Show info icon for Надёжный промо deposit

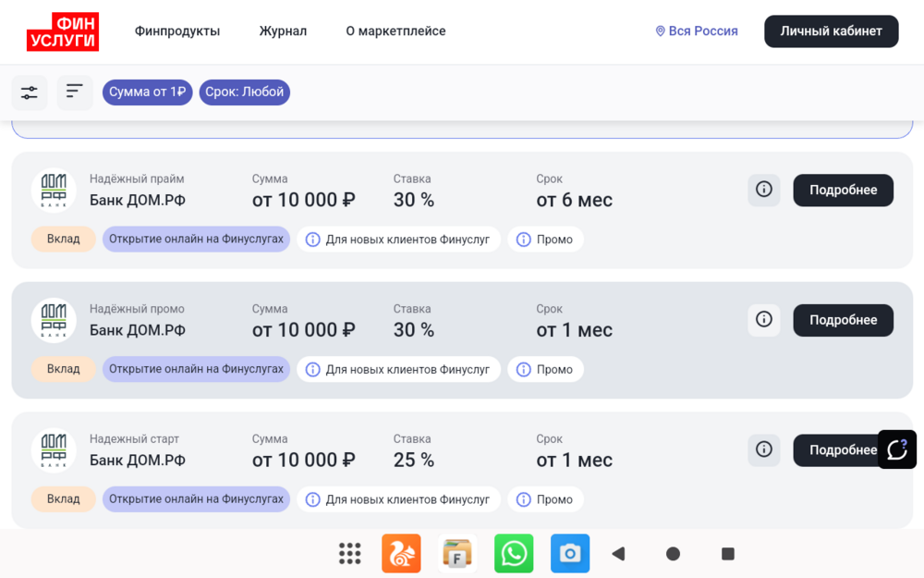point(764,320)
